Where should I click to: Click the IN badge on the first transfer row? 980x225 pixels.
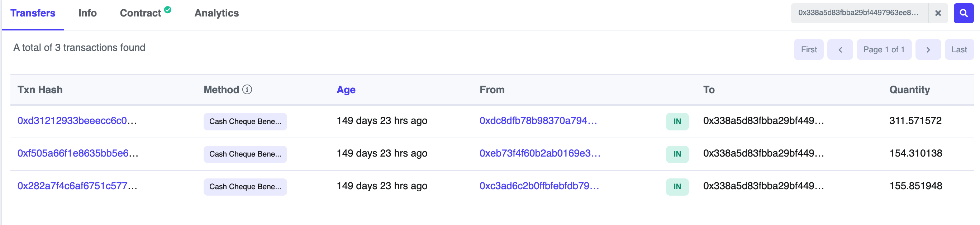(x=677, y=121)
